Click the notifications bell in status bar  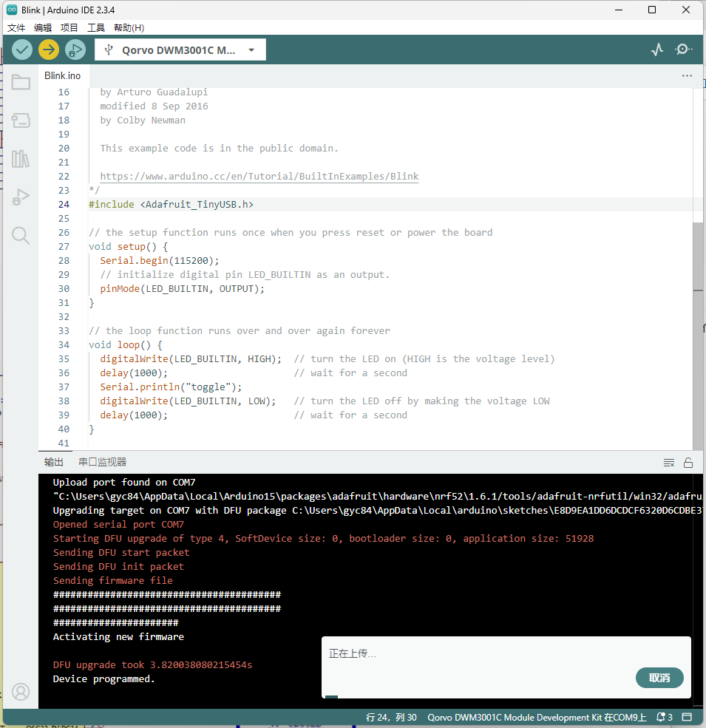(664, 718)
